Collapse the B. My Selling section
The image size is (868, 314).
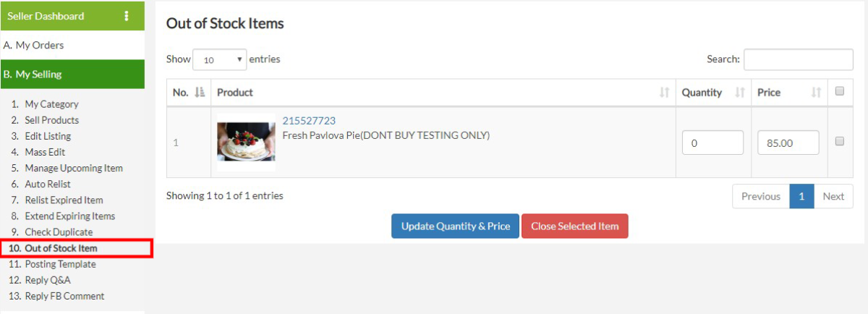click(x=72, y=74)
